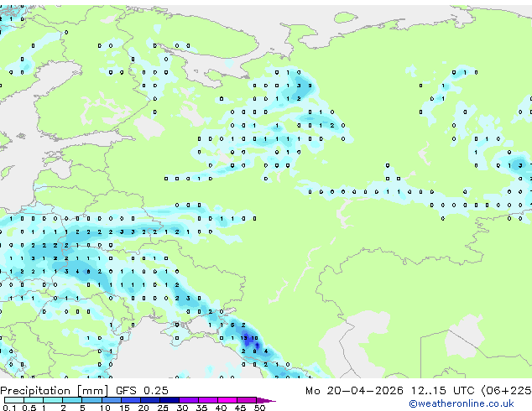532x411 pixels.
Task: Click the 'Precipitation [mm]' title text
Action: [55, 391]
